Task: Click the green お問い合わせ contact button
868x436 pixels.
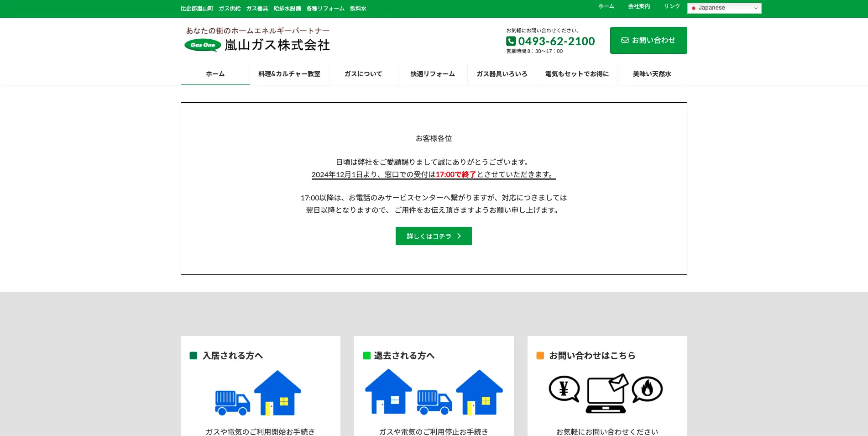Action: (648, 40)
